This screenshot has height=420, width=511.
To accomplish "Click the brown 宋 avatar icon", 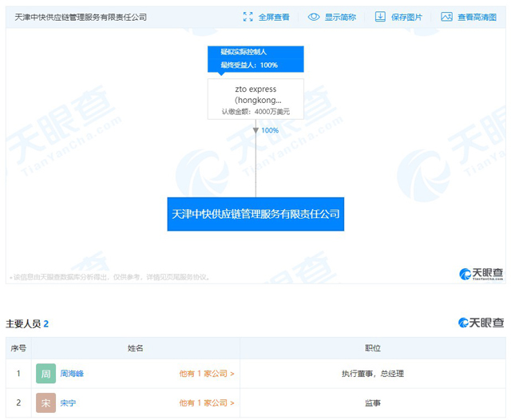I will [x=46, y=402].
